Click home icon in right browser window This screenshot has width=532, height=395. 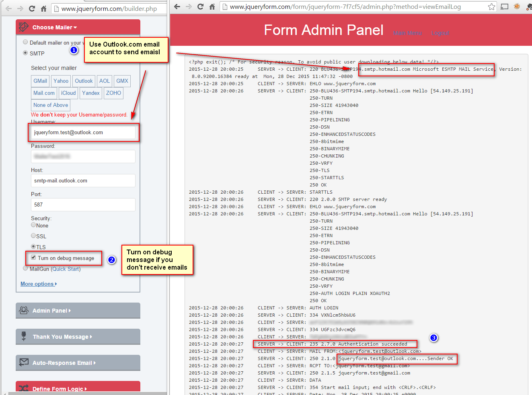212,6
